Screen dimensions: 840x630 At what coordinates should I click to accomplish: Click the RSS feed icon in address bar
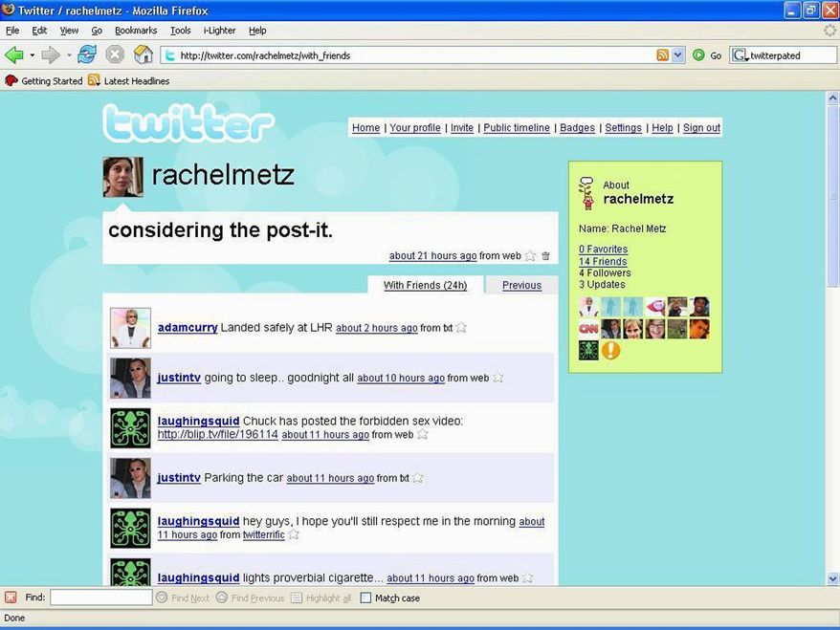663,55
